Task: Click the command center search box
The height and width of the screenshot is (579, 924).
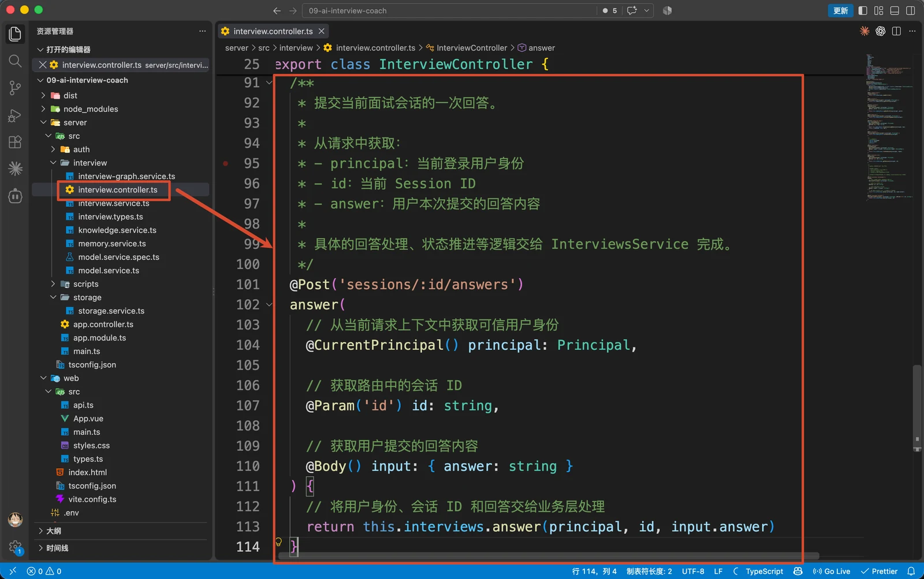Action: [x=449, y=10]
